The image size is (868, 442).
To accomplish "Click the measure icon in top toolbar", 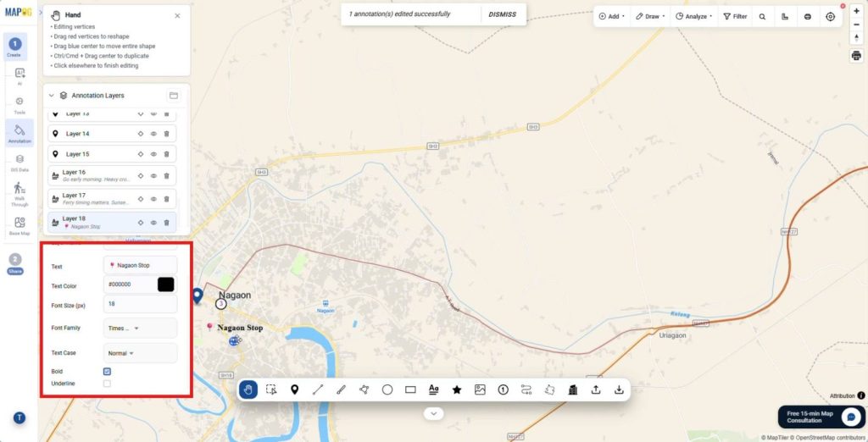I will click(x=785, y=17).
